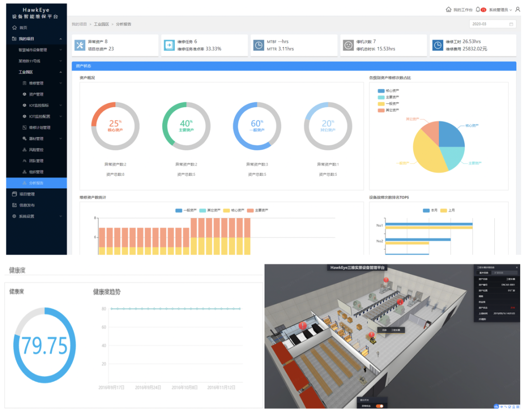Open the 系统管理员 user dropdown
The width and height of the screenshot is (529, 420).
[x=500, y=10]
